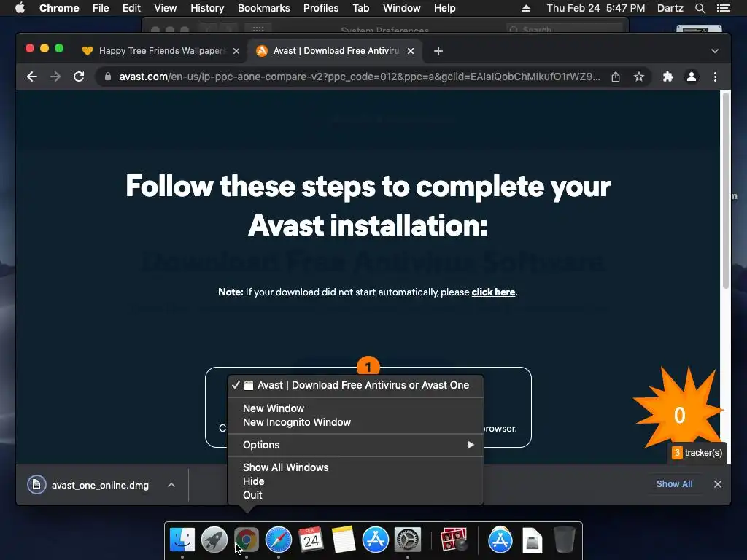Switch to Happy Tree Friends Wallpaper tab
Viewport: 747px width, 560px height.
tap(160, 51)
